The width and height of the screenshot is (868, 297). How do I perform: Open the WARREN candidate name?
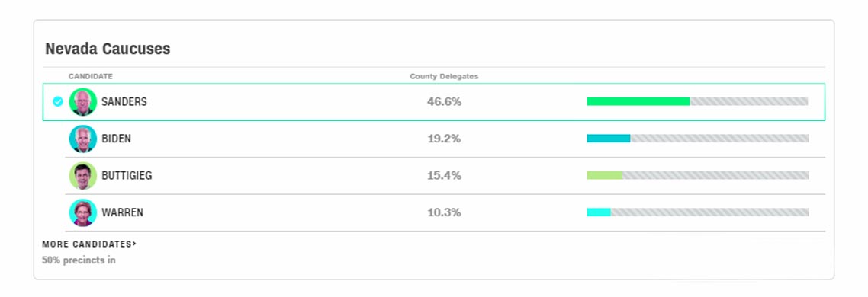click(x=122, y=213)
